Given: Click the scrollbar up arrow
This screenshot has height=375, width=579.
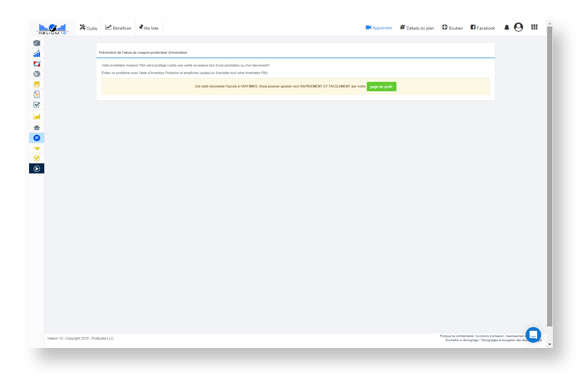Looking at the screenshot, I should pyautogui.click(x=550, y=24).
